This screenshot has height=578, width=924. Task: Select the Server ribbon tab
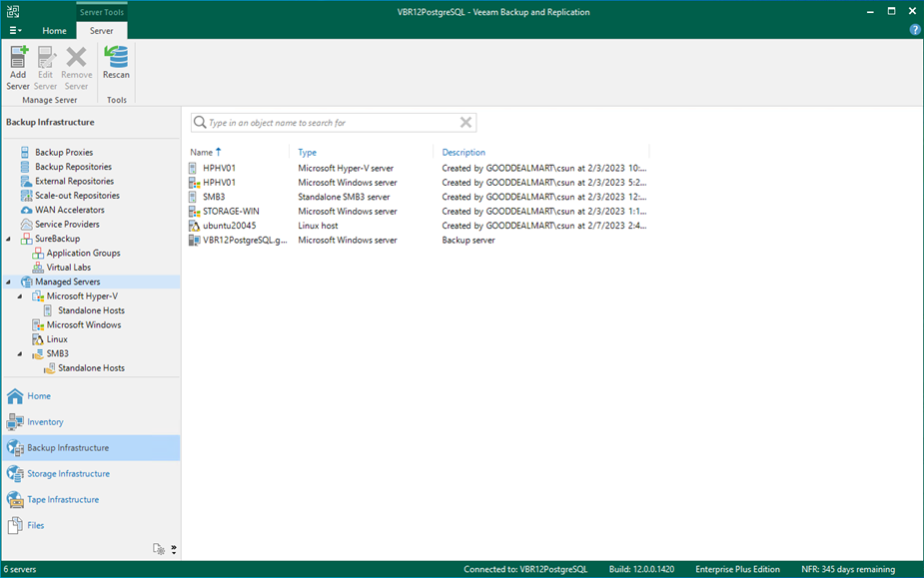101,31
